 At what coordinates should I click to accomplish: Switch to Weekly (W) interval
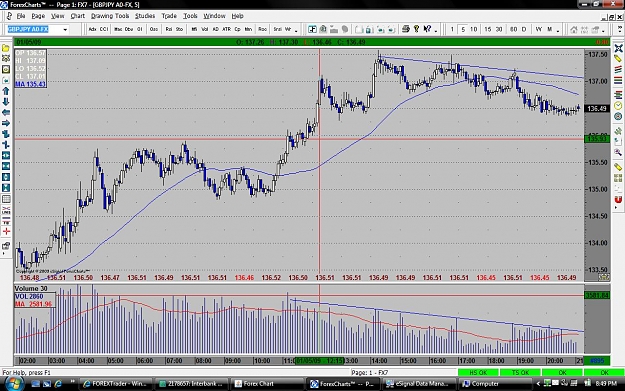click(x=539, y=29)
